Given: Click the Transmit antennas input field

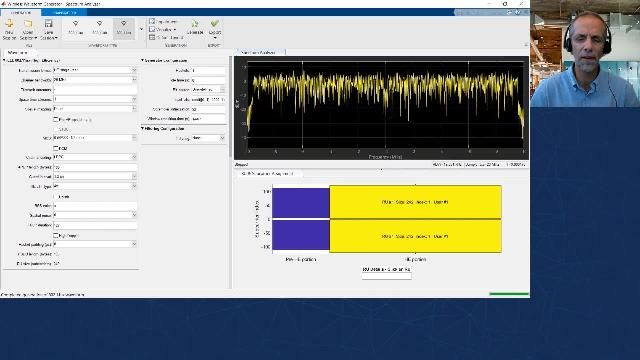Looking at the screenshot, I should tap(95, 89).
